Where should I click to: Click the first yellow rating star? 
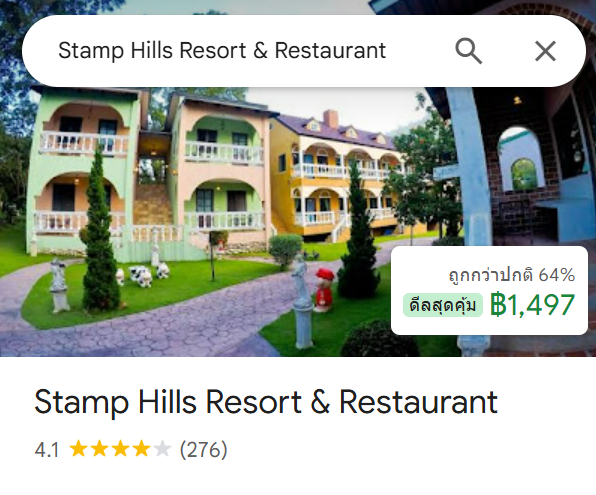(79, 449)
